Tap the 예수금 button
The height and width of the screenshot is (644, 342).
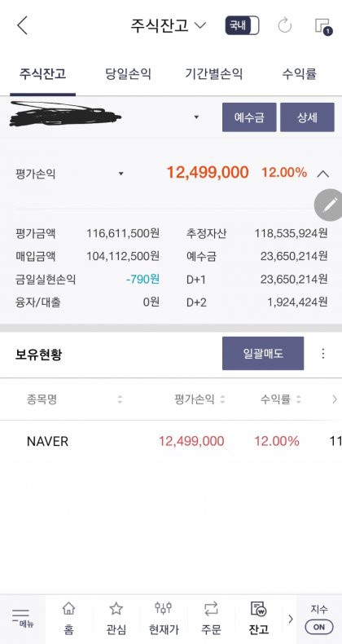click(249, 117)
